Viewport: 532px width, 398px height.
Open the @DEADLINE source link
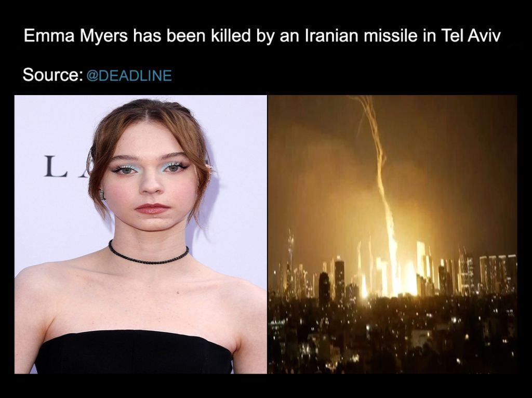tap(129, 75)
